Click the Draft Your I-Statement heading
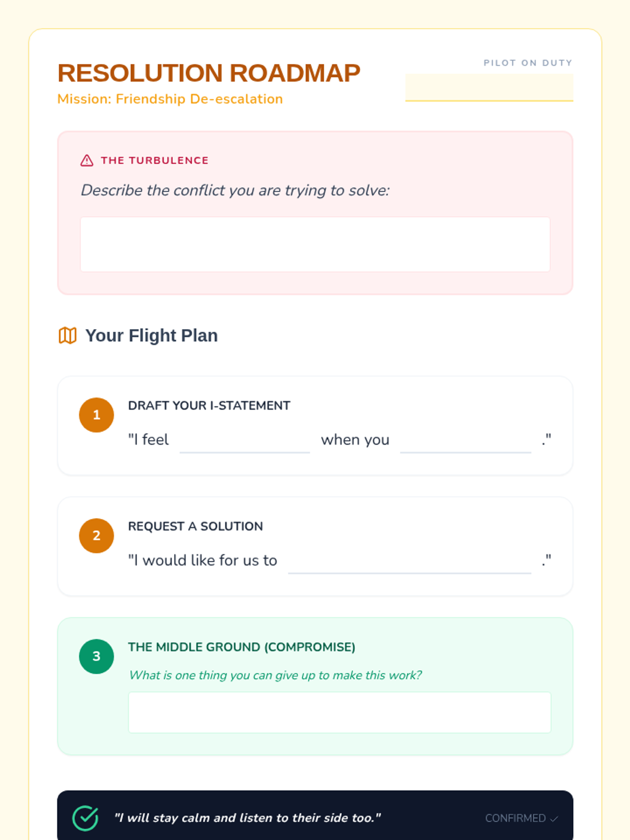630x840 pixels. 209,406
